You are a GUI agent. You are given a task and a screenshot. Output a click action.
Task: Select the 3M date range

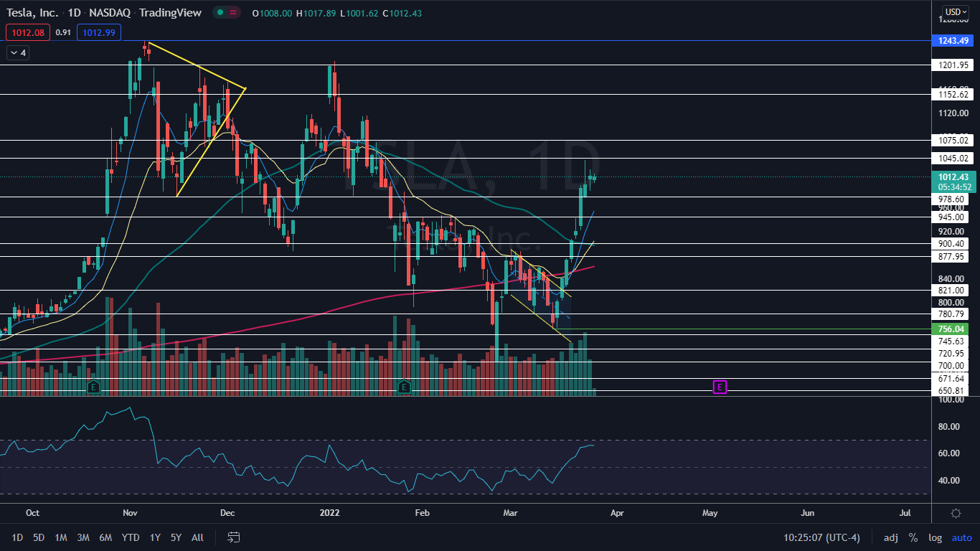point(83,537)
